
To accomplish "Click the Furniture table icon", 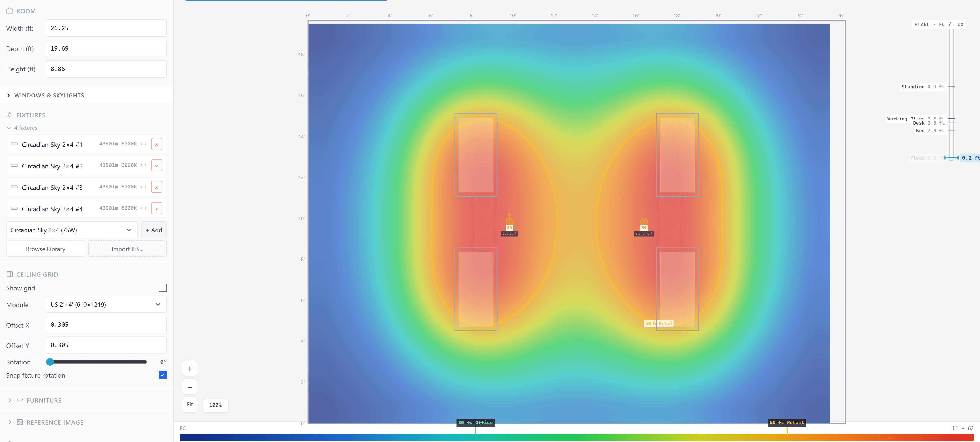I will click(20, 400).
